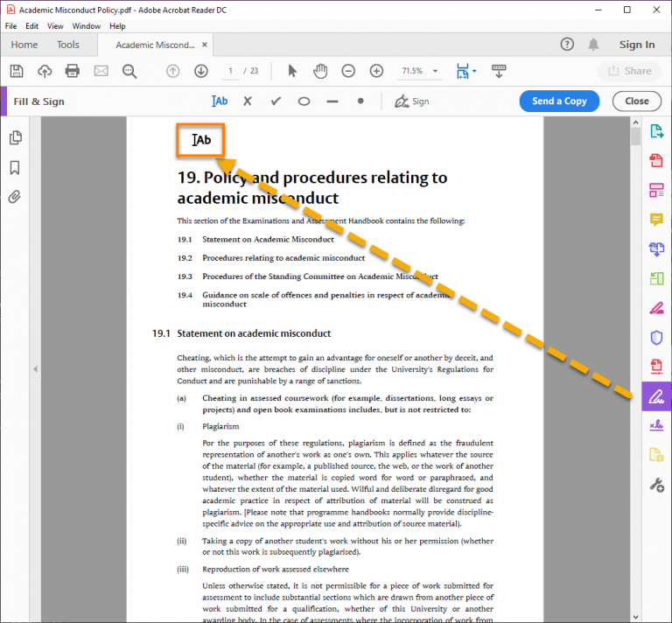Switch to the Home tab
The width and height of the screenshot is (672, 623).
click(x=24, y=45)
